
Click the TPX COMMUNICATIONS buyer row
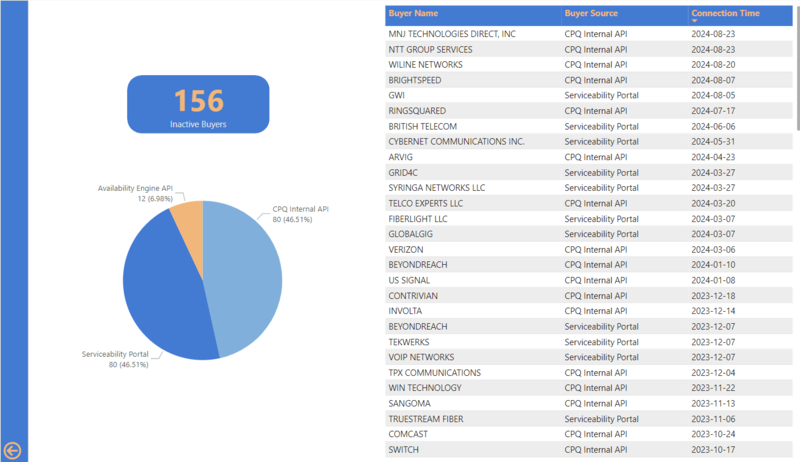(434, 373)
